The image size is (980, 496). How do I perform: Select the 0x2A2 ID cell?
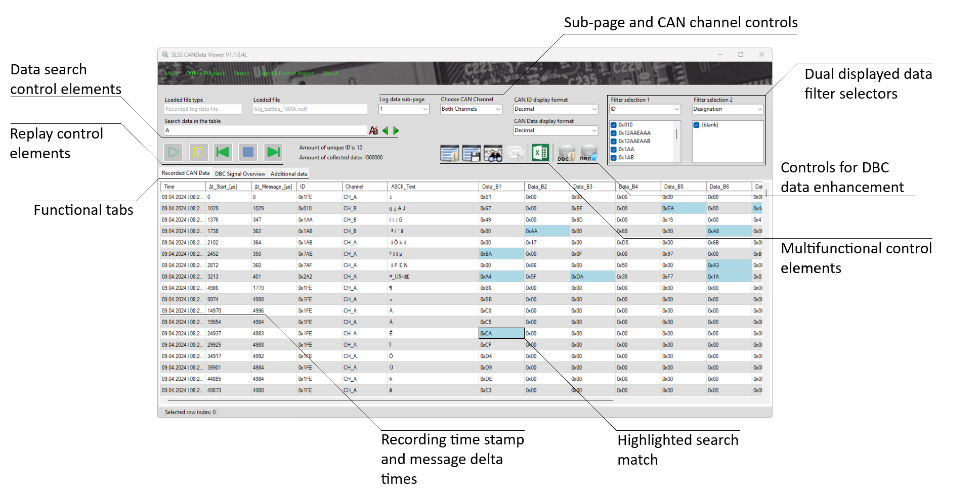[319, 277]
